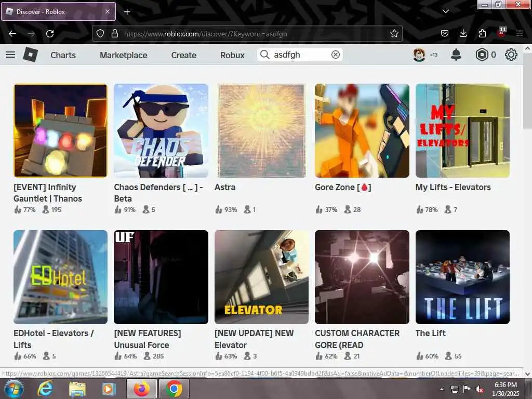Image resolution: width=532 pixels, height=399 pixels.
Task: Open the Charts page
Action: click(63, 55)
